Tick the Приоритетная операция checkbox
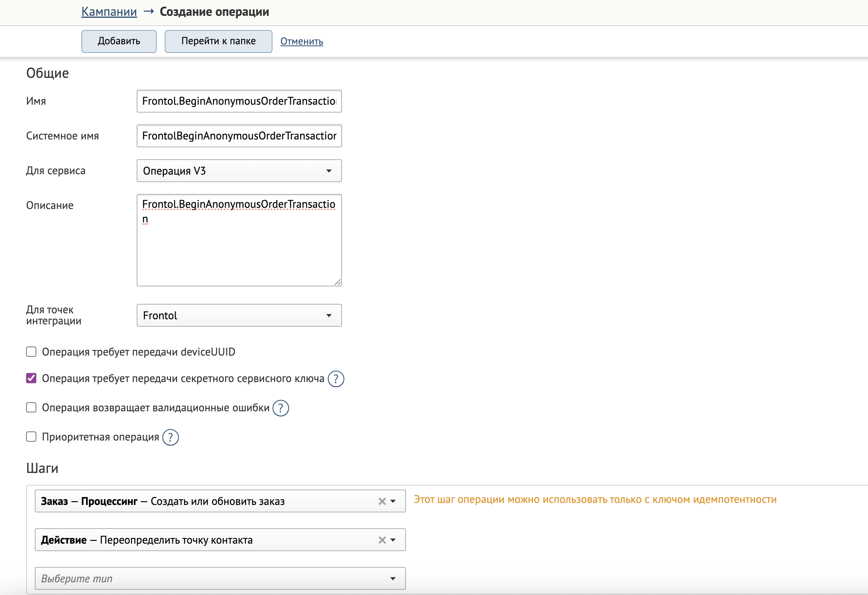868x595 pixels. pyautogui.click(x=31, y=437)
